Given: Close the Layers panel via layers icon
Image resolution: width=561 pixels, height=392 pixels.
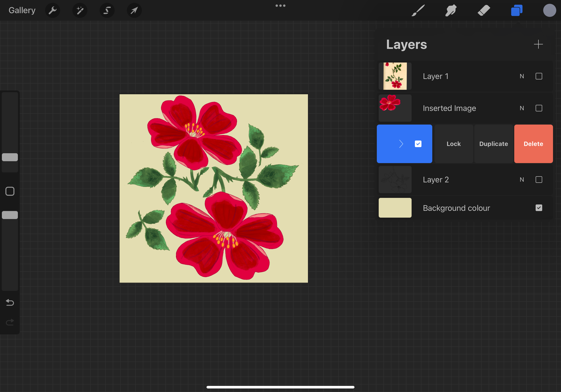Looking at the screenshot, I should 517,11.
